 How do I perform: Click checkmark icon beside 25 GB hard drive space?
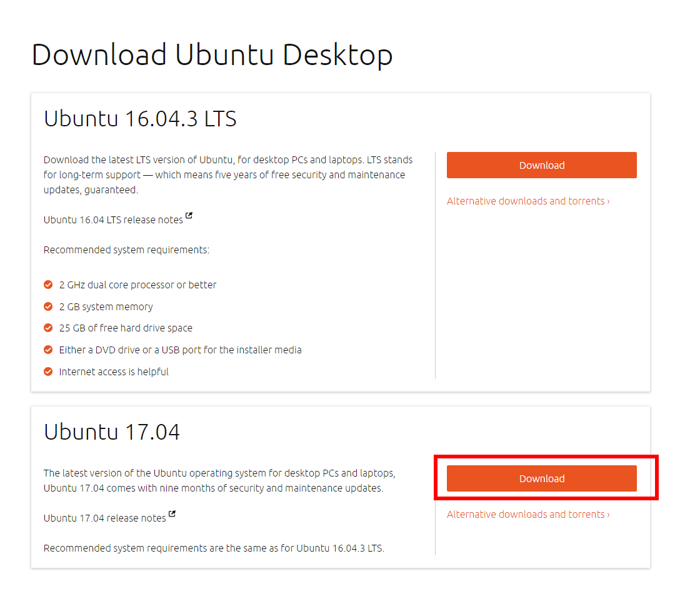pos(48,328)
